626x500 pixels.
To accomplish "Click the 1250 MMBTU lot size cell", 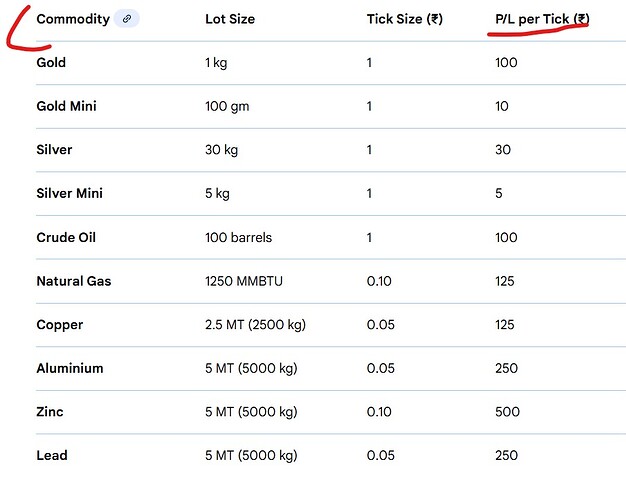I will [x=244, y=281].
